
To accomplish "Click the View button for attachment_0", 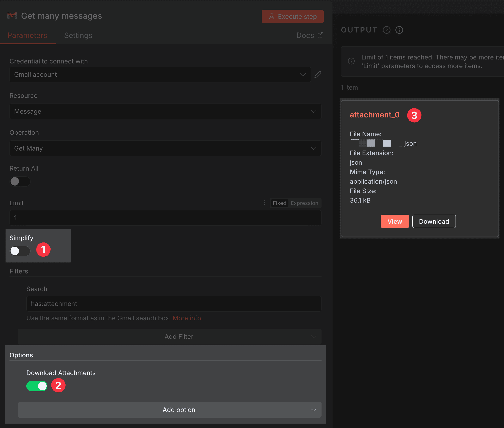I will point(395,221).
